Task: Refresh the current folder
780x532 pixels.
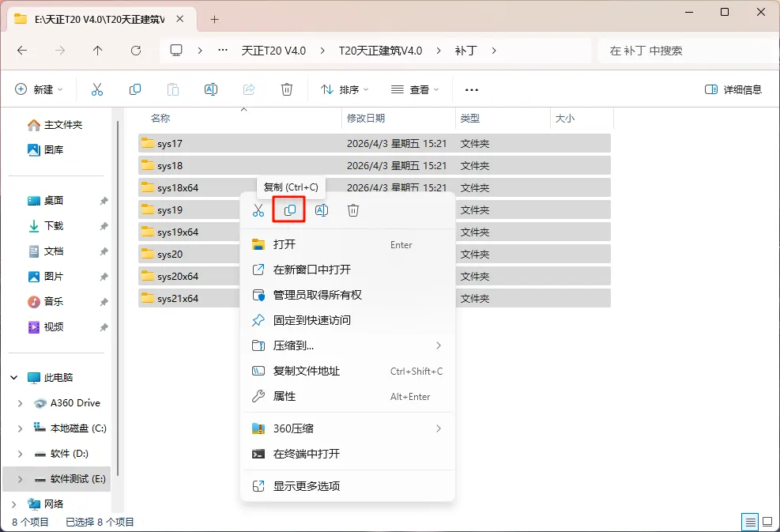Action: pos(136,51)
